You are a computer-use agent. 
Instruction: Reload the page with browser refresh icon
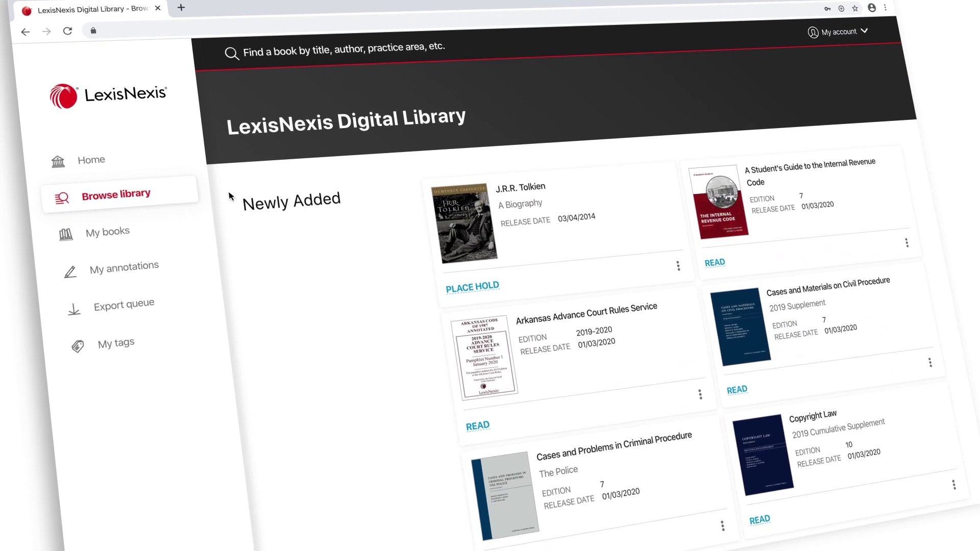point(67,31)
